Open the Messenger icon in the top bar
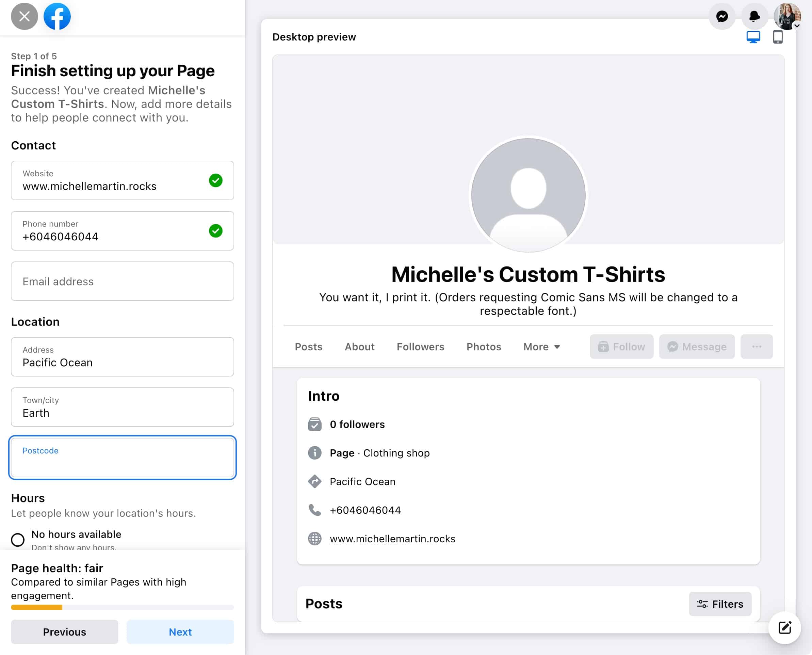This screenshot has height=655, width=812. (x=722, y=16)
